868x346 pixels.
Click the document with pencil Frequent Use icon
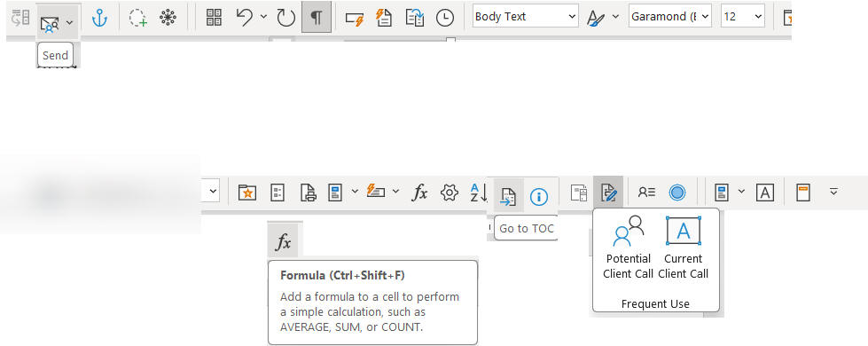click(608, 193)
